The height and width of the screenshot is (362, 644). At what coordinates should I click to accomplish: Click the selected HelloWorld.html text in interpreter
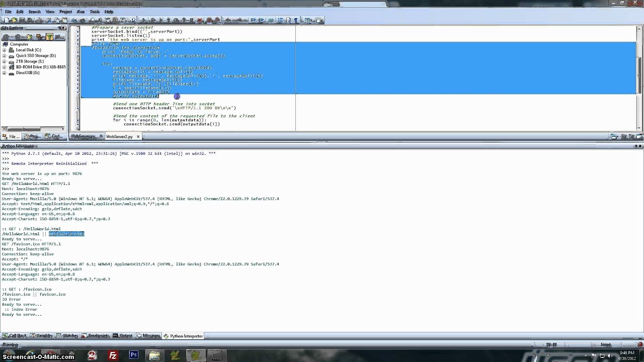point(66,234)
